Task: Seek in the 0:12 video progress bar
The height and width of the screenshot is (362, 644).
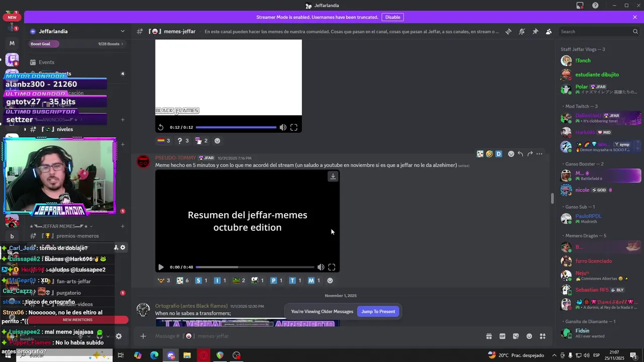Action: pos(236,127)
